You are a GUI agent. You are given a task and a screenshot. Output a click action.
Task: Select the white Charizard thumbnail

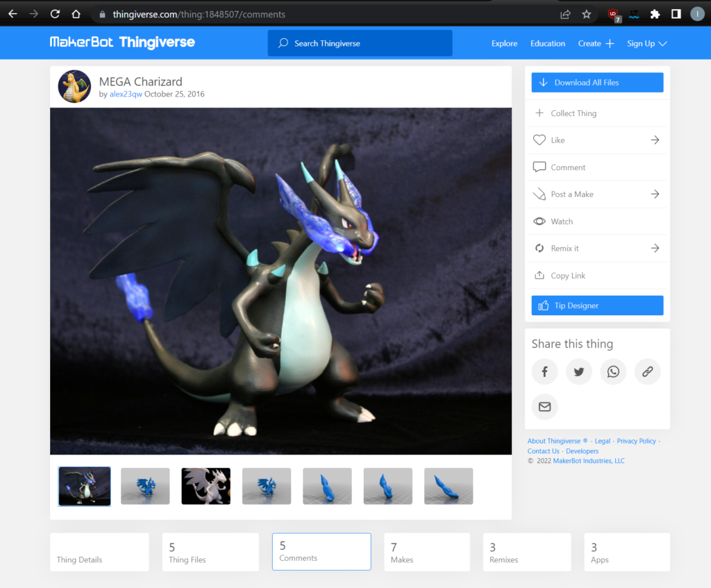point(206,486)
